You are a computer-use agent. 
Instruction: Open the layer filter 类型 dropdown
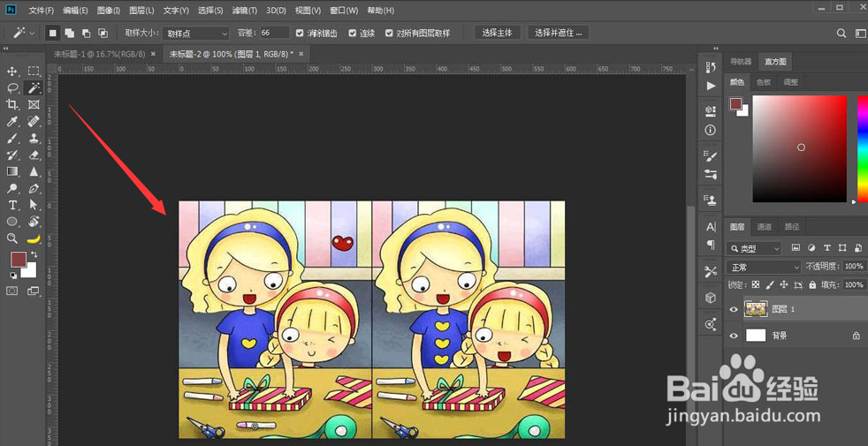pos(754,248)
